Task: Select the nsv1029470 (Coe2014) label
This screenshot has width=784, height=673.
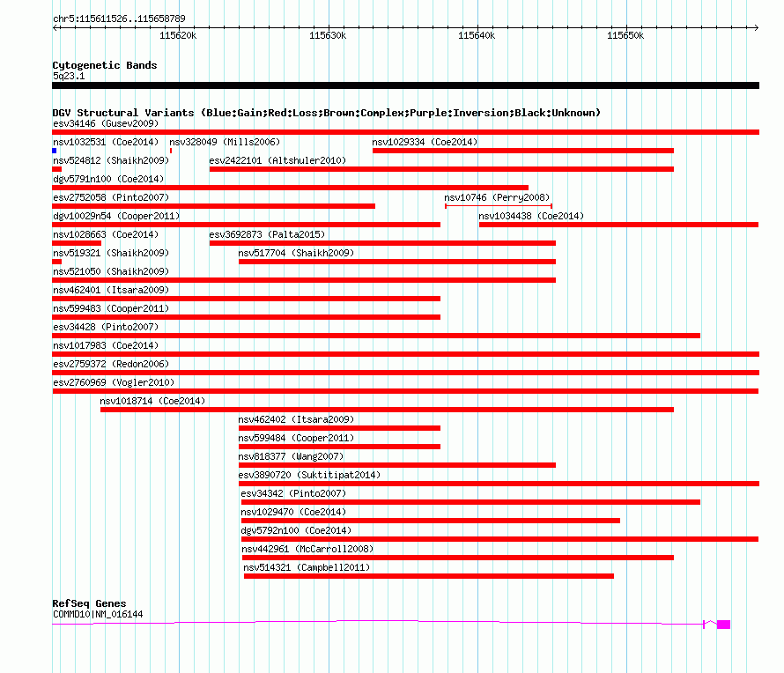Action: [x=293, y=512]
